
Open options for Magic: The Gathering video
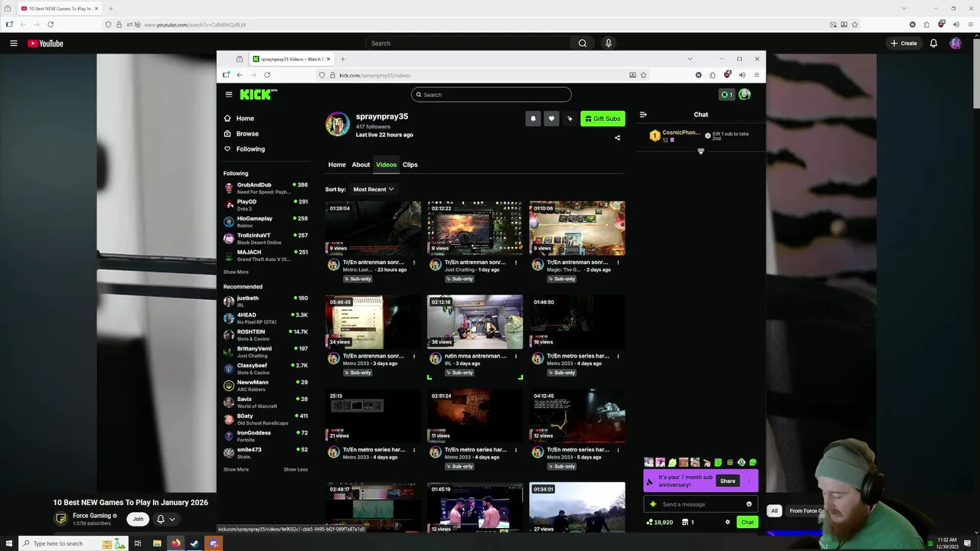coord(618,262)
